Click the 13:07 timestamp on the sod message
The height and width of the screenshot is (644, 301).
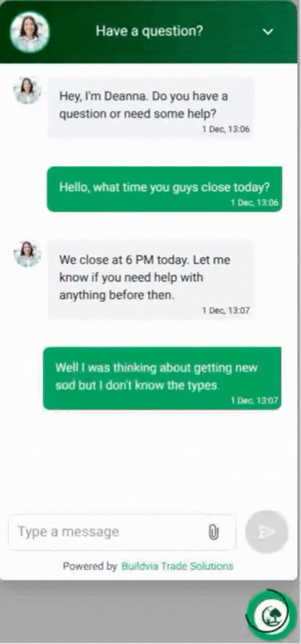pos(254,400)
